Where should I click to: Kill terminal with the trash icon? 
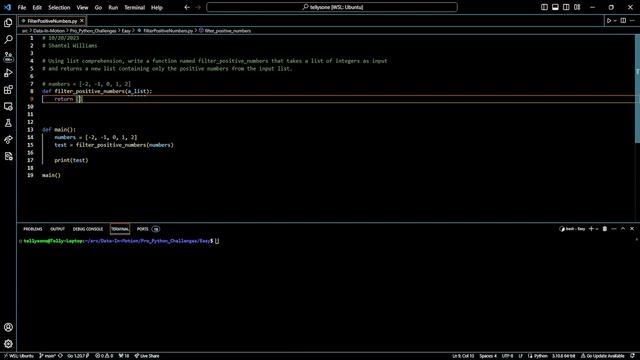pyautogui.click(x=605, y=229)
